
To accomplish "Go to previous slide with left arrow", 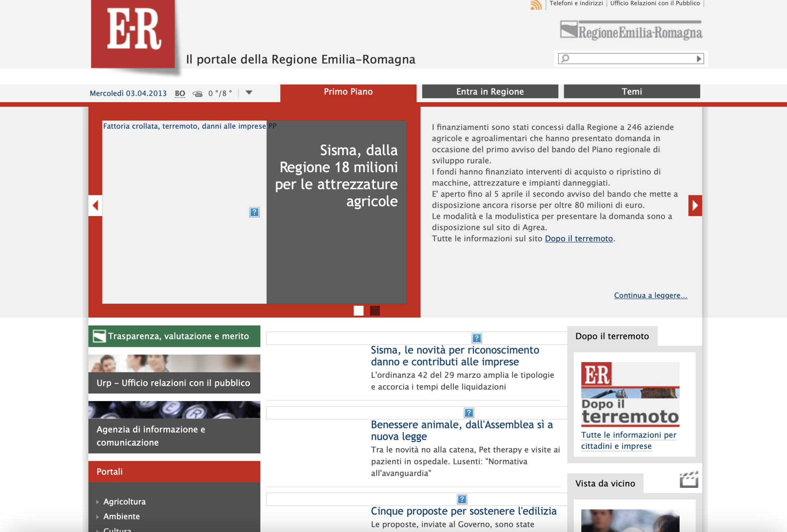I will (95, 205).
